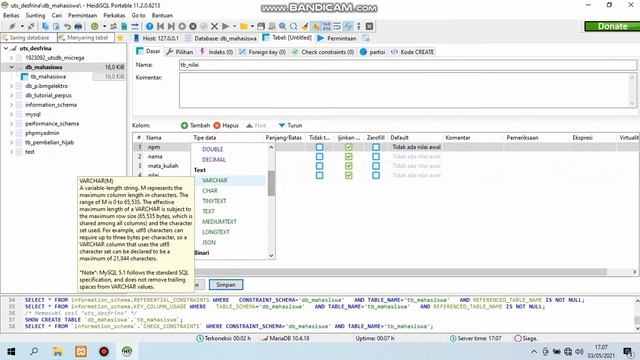The width and height of the screenshot is (640, 360).
Task: Select TINYTEXT in data type list
Action: pyautogui.click(x=214, y=201)
